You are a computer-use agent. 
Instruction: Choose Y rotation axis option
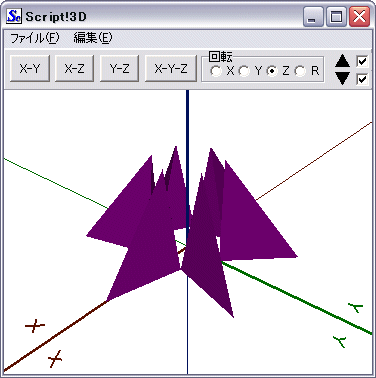pyautogui.click(x=244, y=71)
